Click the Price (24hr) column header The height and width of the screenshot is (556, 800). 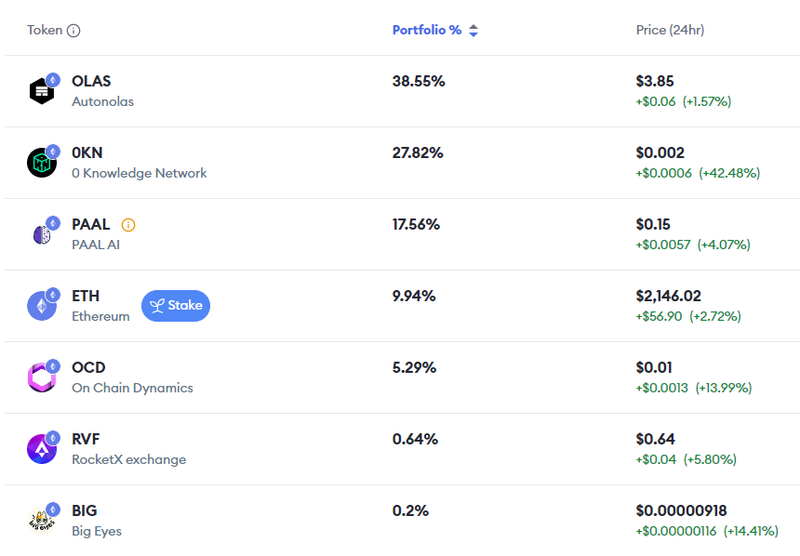tap(670, 30)
